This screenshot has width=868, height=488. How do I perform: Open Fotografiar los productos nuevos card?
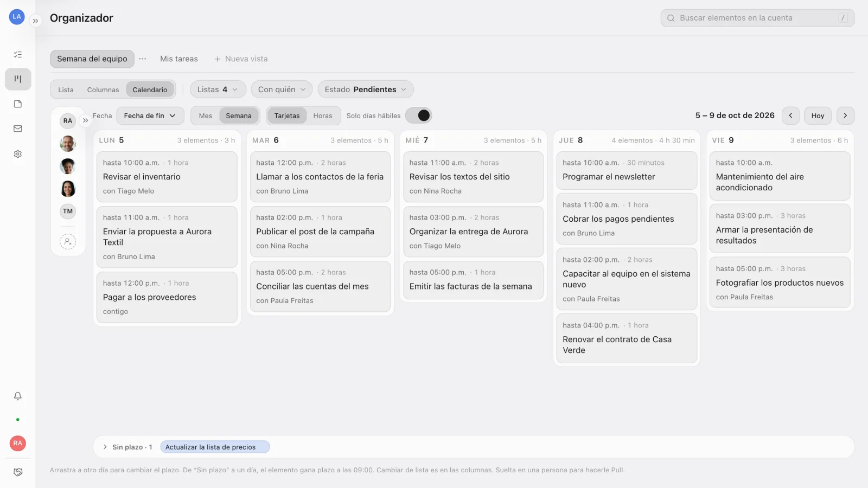[780, 282]
